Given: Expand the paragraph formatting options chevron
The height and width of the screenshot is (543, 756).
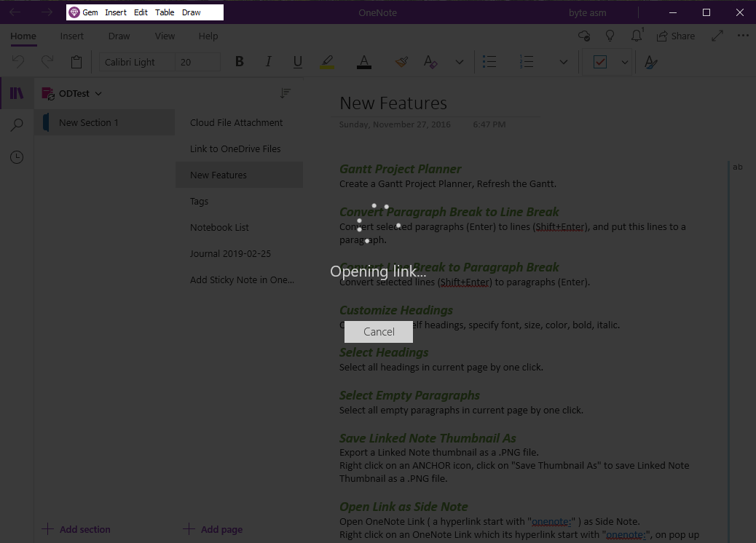Looking at the screenshot, I should pyautogui.click(x=563, y=62).
